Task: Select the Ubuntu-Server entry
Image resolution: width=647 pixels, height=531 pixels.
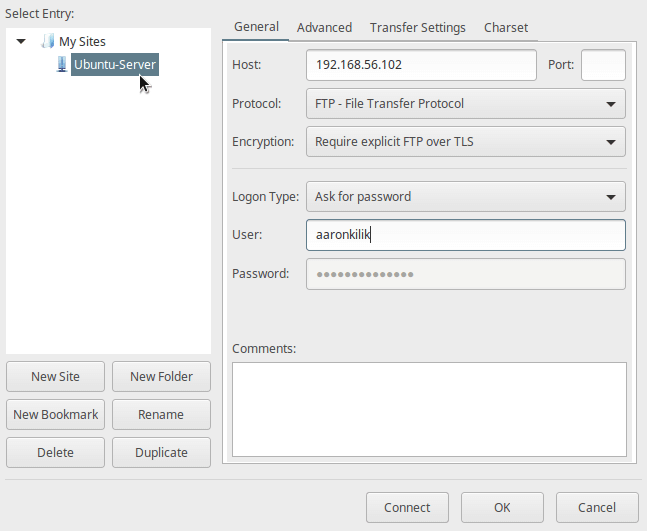Action: [115, 64]
